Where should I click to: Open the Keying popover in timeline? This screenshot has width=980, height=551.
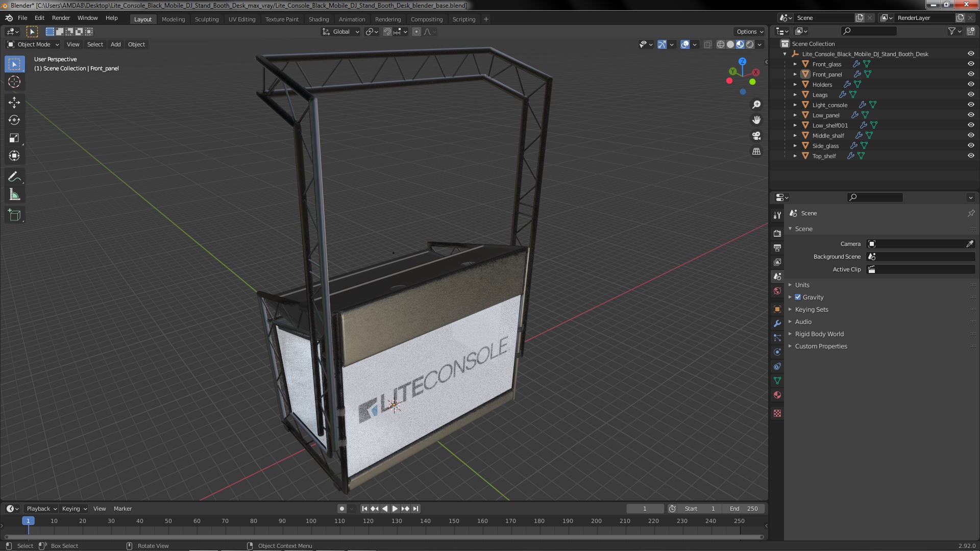pyautogui.click(x=74, y=509)
